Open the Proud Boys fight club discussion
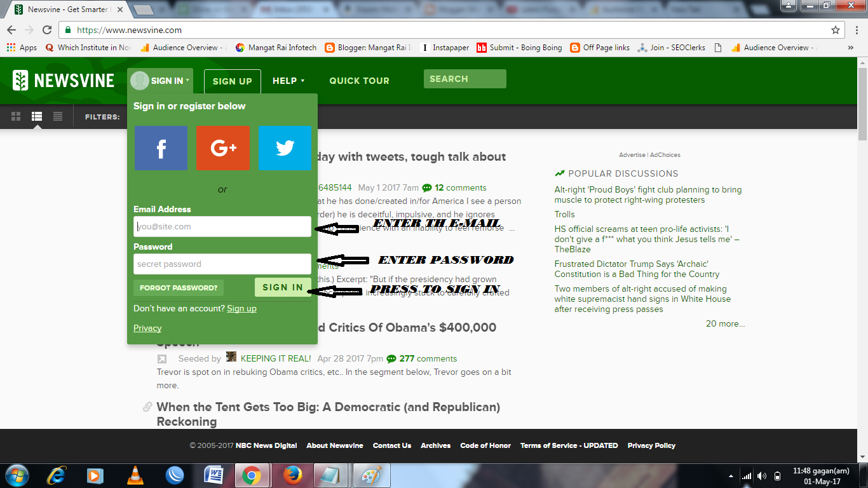The width and height of the screenshot is (868, 488). point(648,195)
